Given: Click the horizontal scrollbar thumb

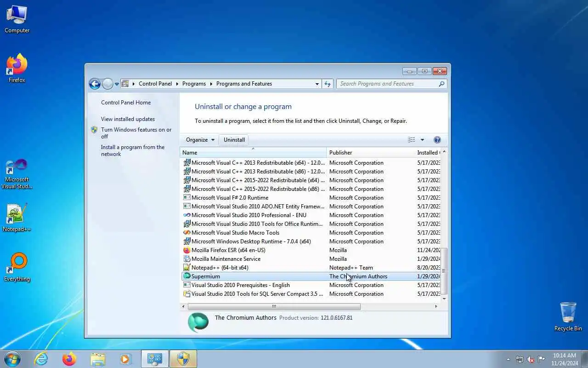Looking at the screenshot, I should pyautogui.click(x=274, y=306).
